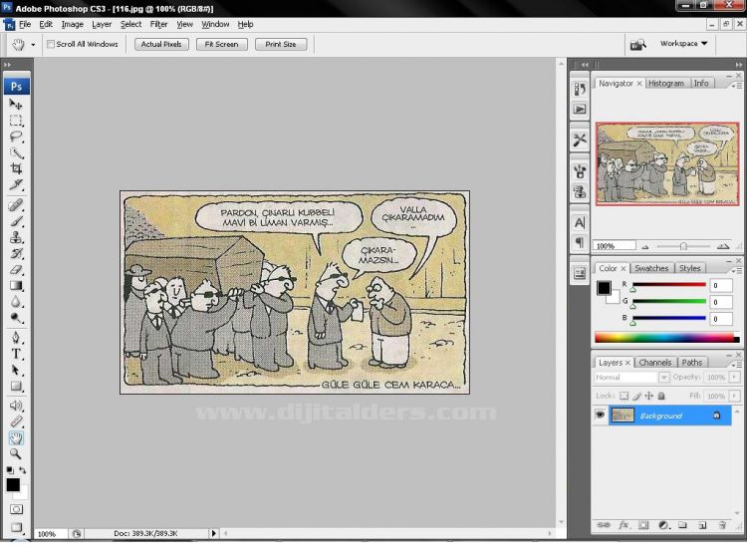Switch to the Channels tab

655,363
